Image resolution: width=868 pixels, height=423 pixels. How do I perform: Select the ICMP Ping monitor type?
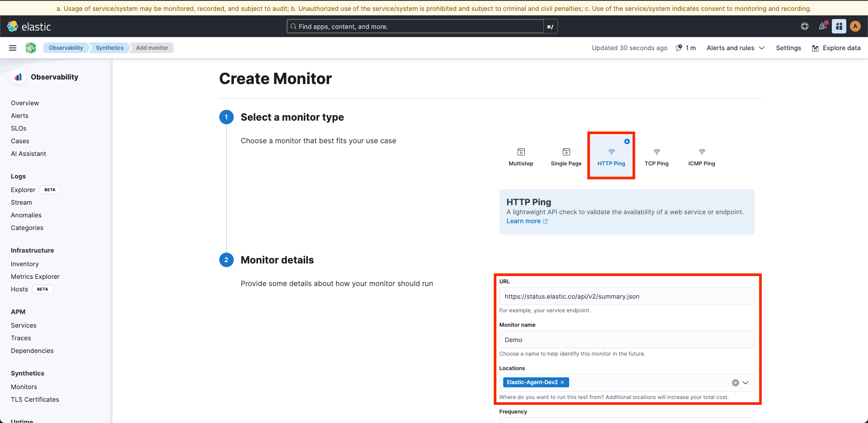702,156
